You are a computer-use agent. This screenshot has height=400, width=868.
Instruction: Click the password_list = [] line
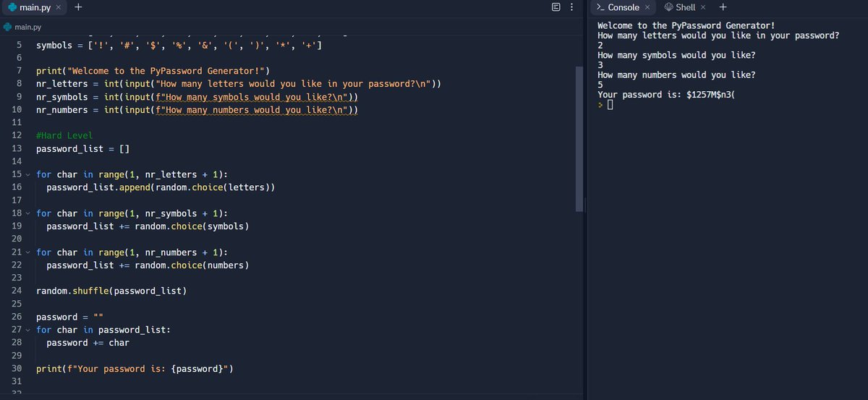coord(82,149)
